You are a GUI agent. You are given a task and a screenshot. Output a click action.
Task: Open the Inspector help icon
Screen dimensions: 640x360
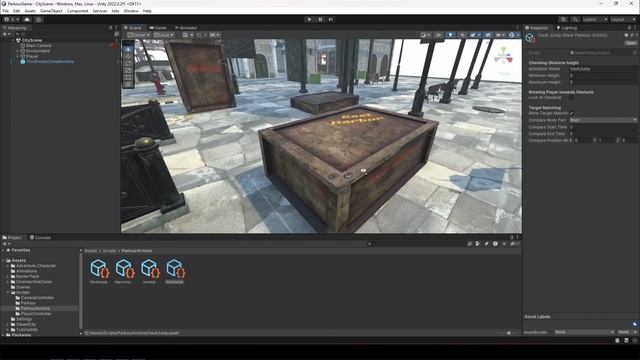click(626, 36)
